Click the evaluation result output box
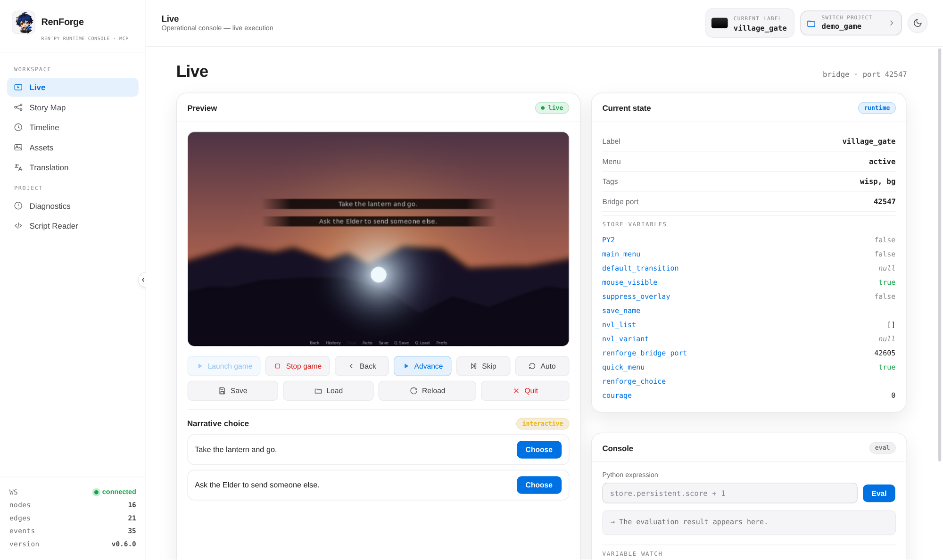Screen dimensions: 943x560 point(749,523)
